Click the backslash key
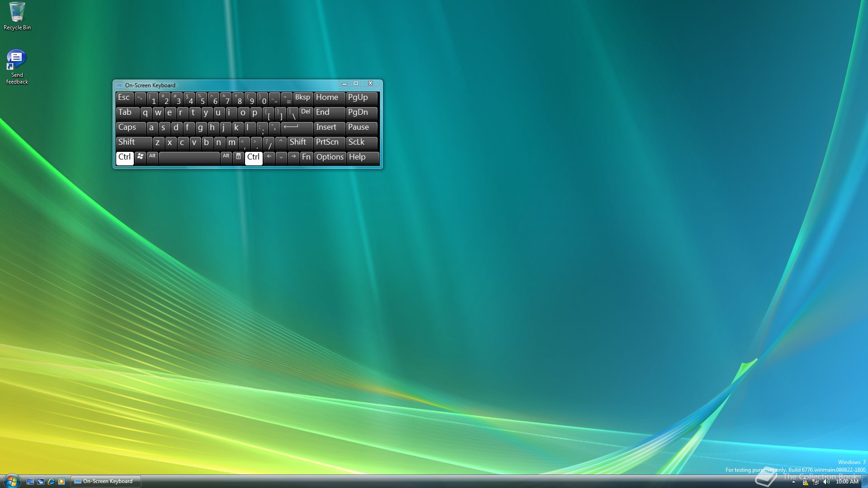Image resolution: width=868 pixels, height=488 pixels. [292, 113]
